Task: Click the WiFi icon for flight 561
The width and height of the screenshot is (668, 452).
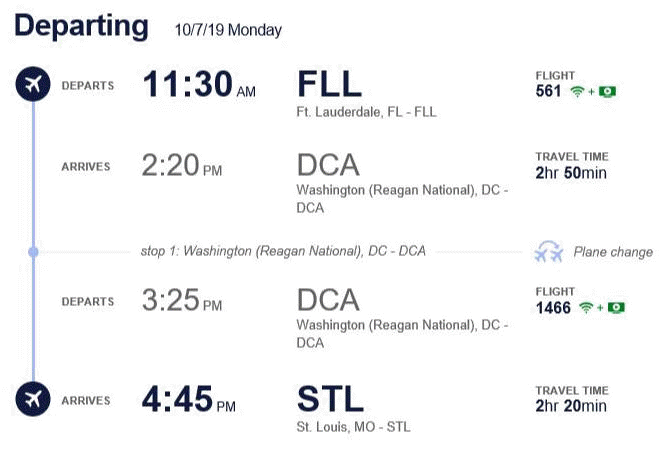Action: [x=577, y=91]
